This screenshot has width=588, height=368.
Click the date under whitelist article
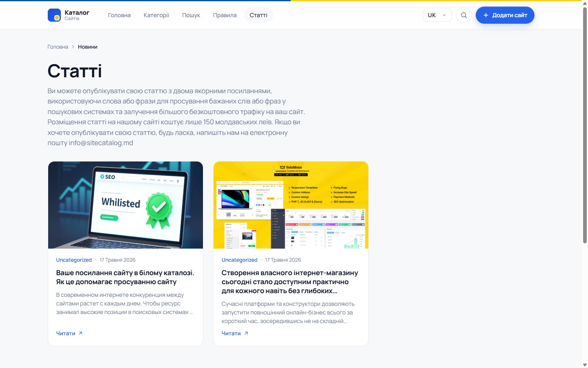[x=118, y=260]
